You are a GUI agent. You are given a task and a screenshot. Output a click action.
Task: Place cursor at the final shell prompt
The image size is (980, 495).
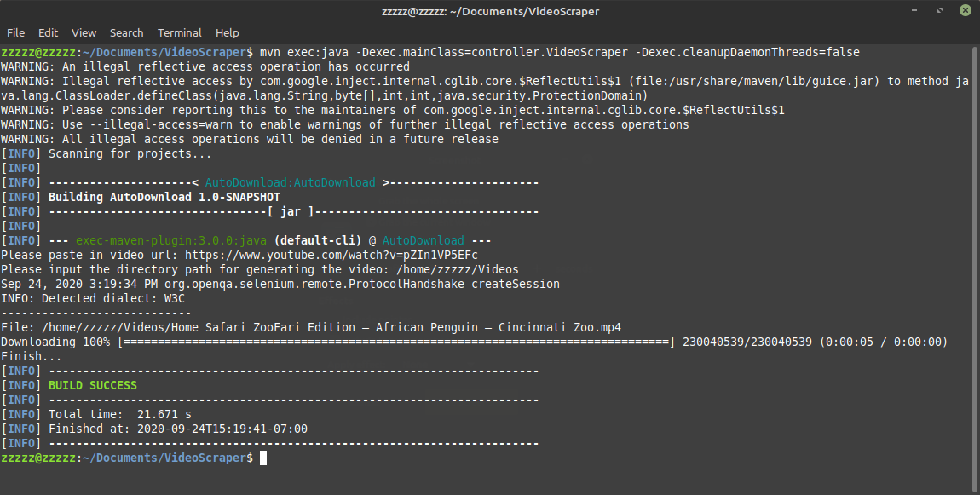coord(263,458)
